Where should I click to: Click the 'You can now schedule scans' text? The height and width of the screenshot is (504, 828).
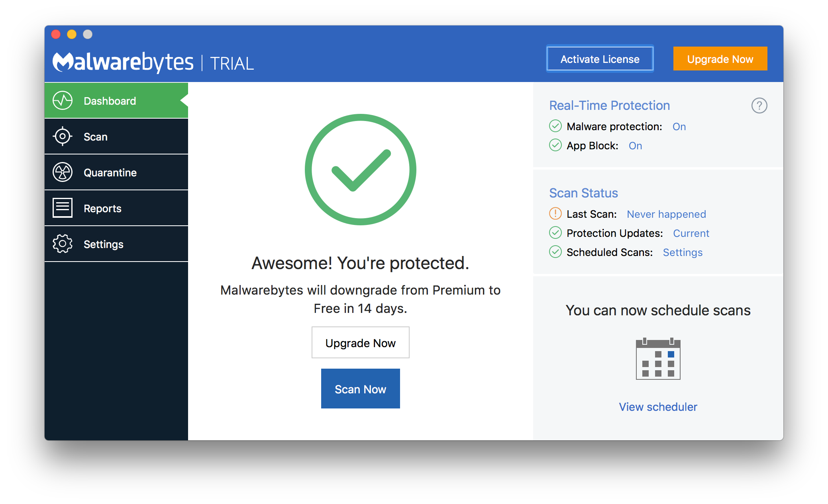658,310
